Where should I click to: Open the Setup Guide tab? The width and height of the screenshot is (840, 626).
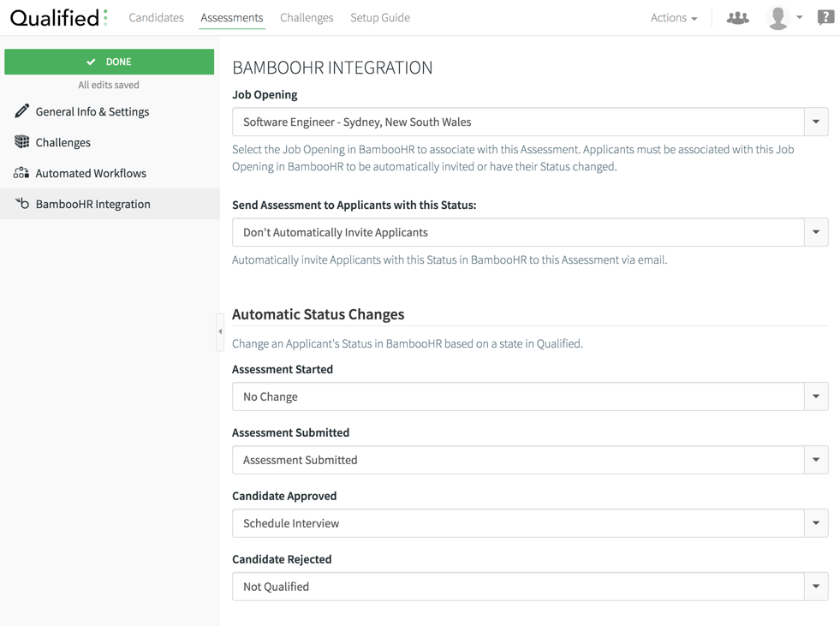379,17
